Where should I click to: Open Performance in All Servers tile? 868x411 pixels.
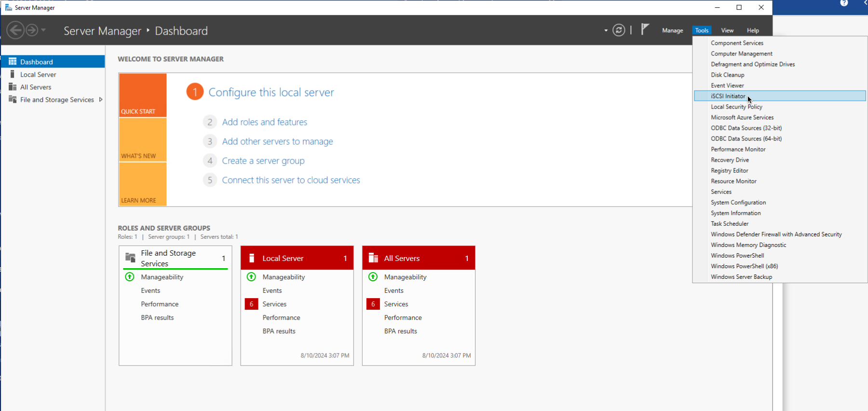[x=403, y=317]
